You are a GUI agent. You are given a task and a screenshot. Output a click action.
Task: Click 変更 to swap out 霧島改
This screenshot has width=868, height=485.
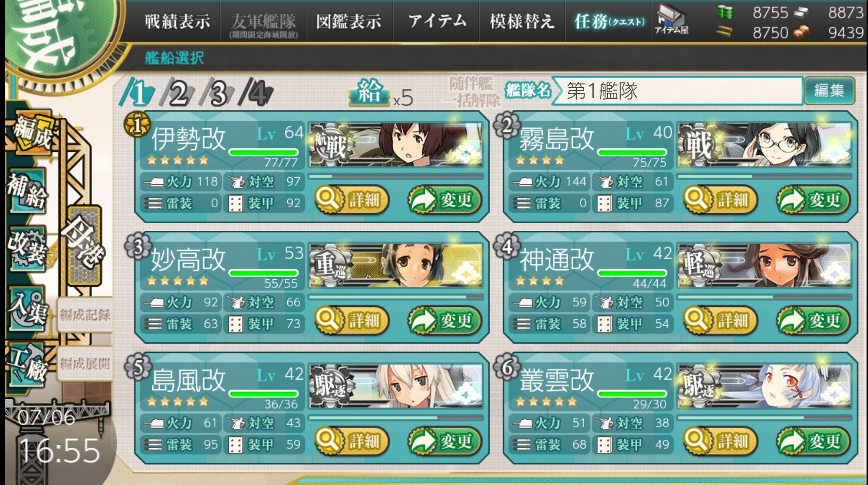813,199
